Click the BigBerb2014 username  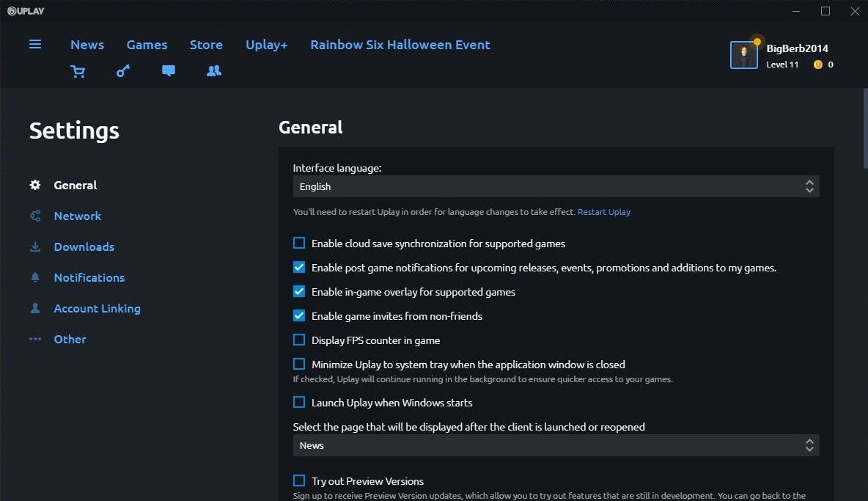click(x=797, y=48)
